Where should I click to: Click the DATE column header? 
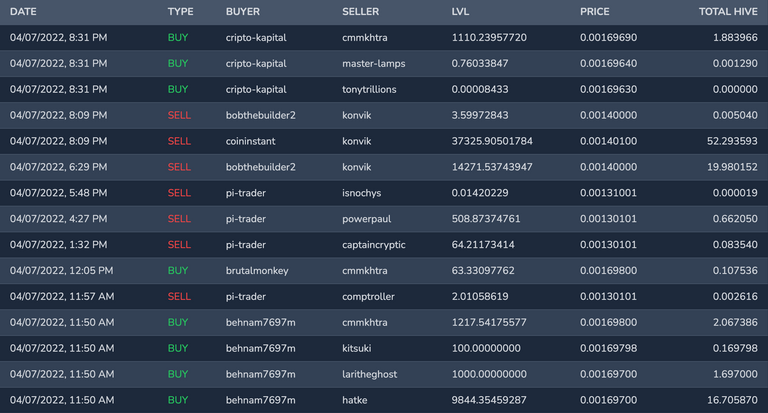[x=23, y=12]
